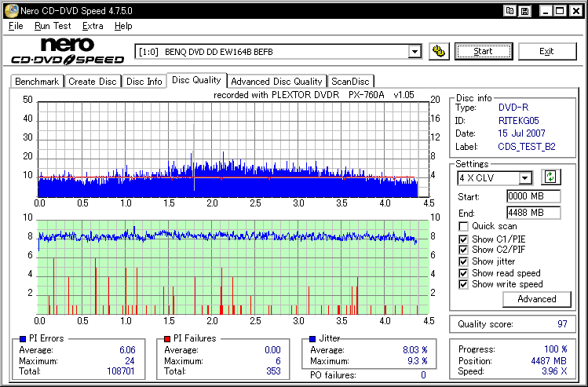Click the blue Jitter legend square

coord(312,338)
